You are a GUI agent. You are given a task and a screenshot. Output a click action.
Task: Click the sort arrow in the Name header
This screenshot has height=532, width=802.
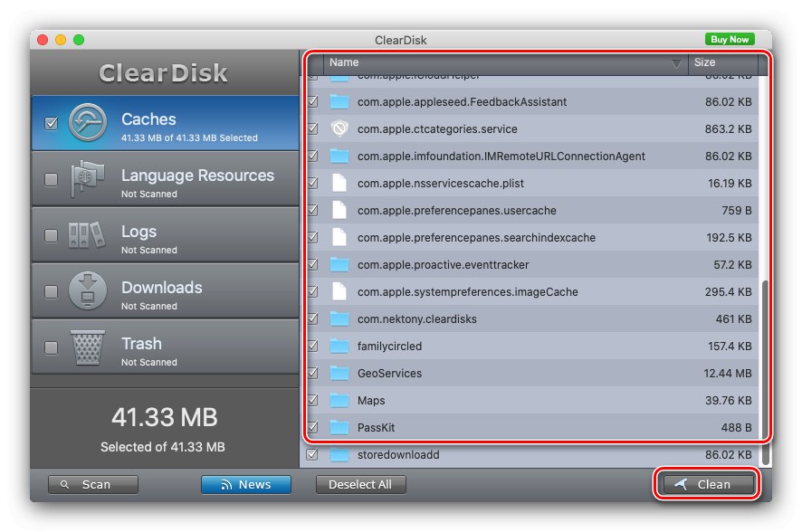pos(676,63)
